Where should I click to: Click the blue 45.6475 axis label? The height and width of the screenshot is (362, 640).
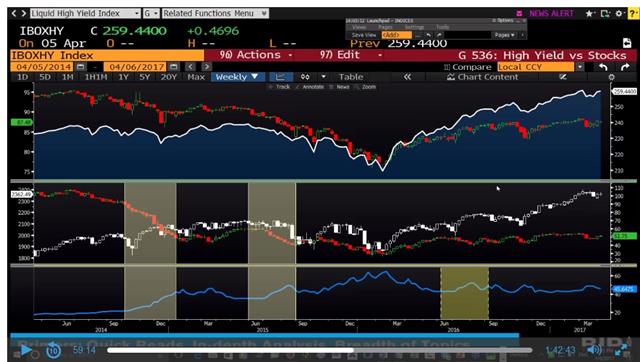coord(624,289)
